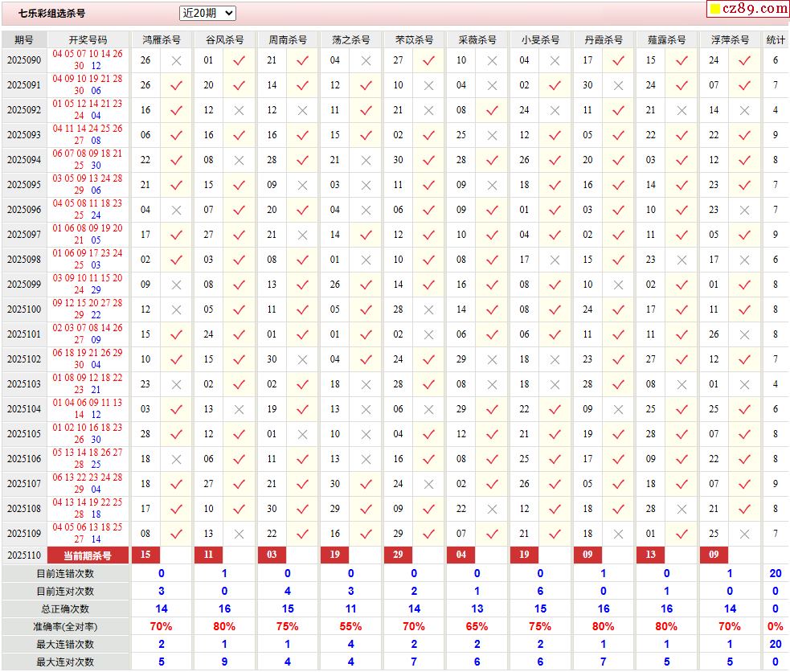
Task: Click the 最大连错次数 row label
Action: [65, 645]
